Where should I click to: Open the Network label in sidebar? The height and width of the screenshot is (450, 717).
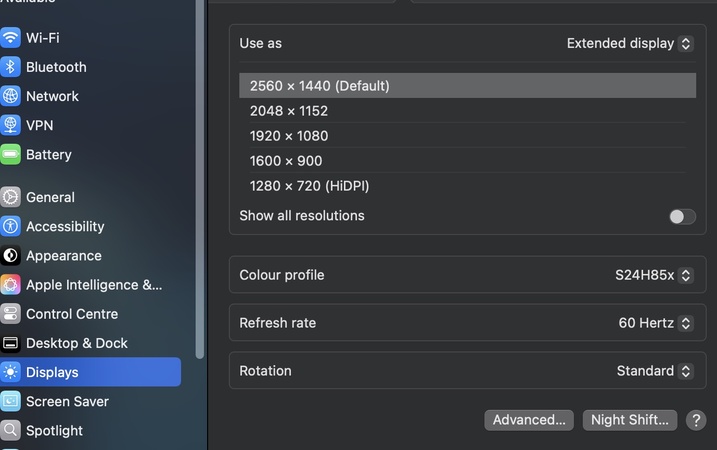(52, 96)
